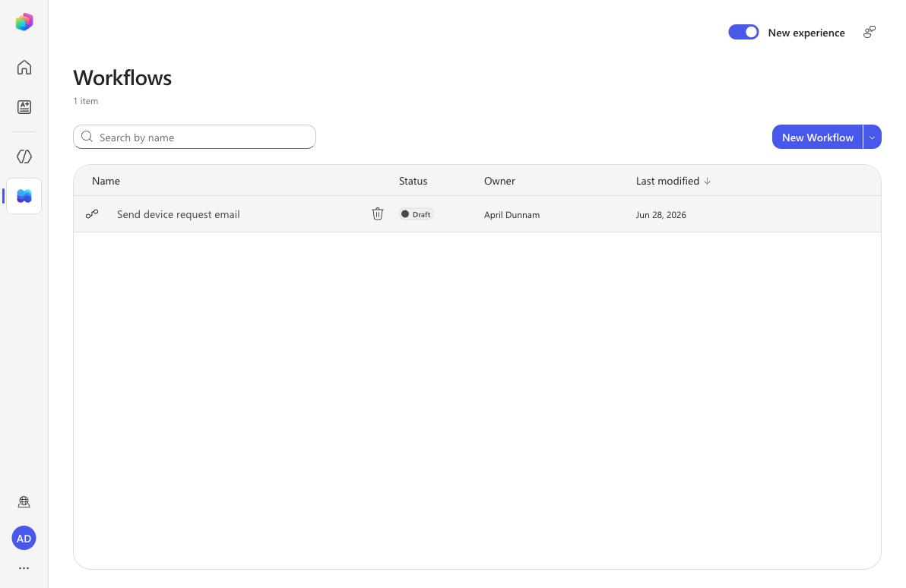Click the search magnifier icon
906x588 pixels.
coord(87,137)
